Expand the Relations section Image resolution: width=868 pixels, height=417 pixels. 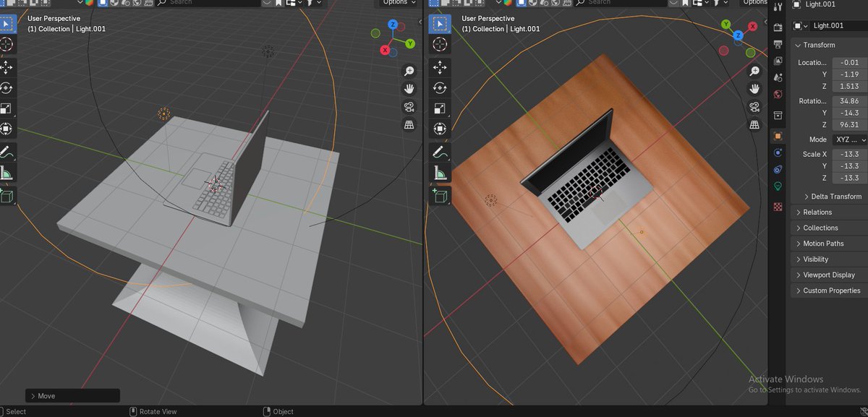click(x=817, y=212)
